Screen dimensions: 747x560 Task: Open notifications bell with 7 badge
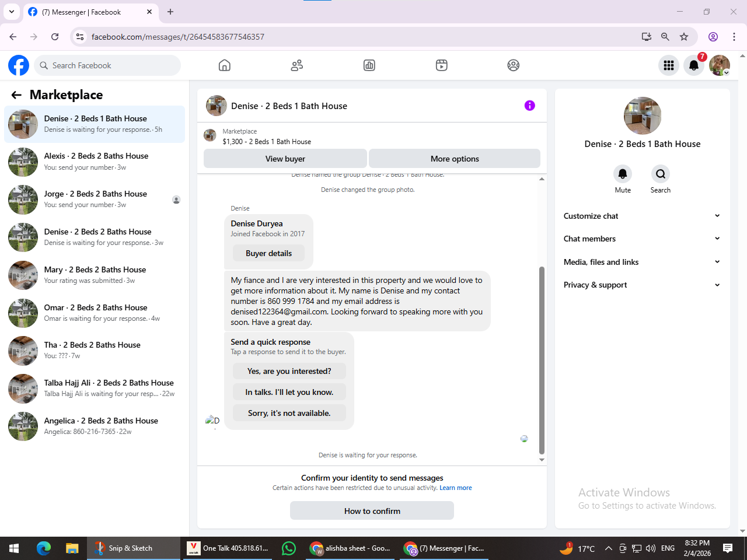pyautogui.click(x=694, y=65)
